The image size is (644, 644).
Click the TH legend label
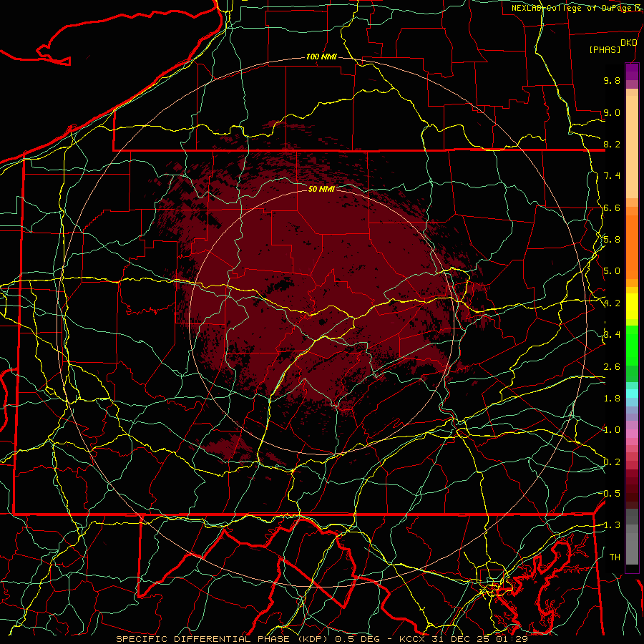coord(615,557)
